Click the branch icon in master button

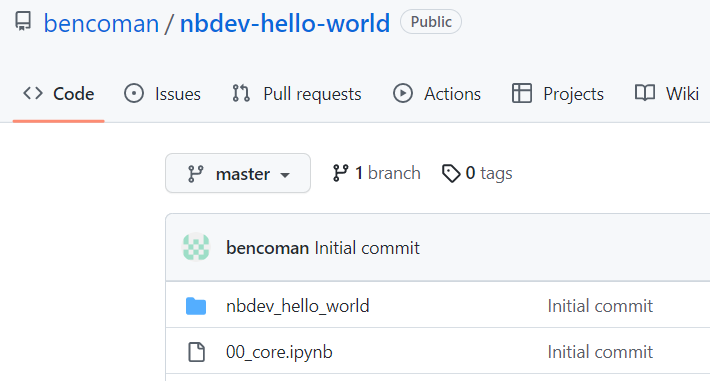tap(195, 174)
